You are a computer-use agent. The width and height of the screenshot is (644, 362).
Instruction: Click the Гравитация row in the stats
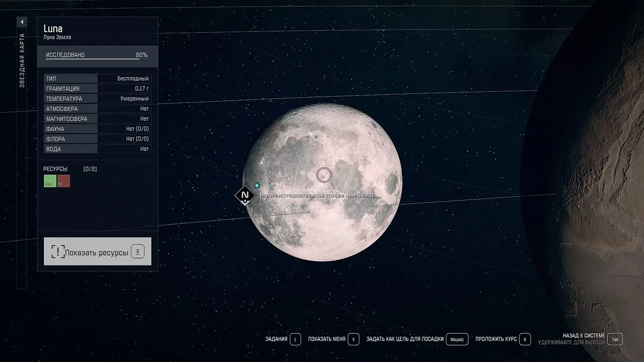[x=97, y=88]
